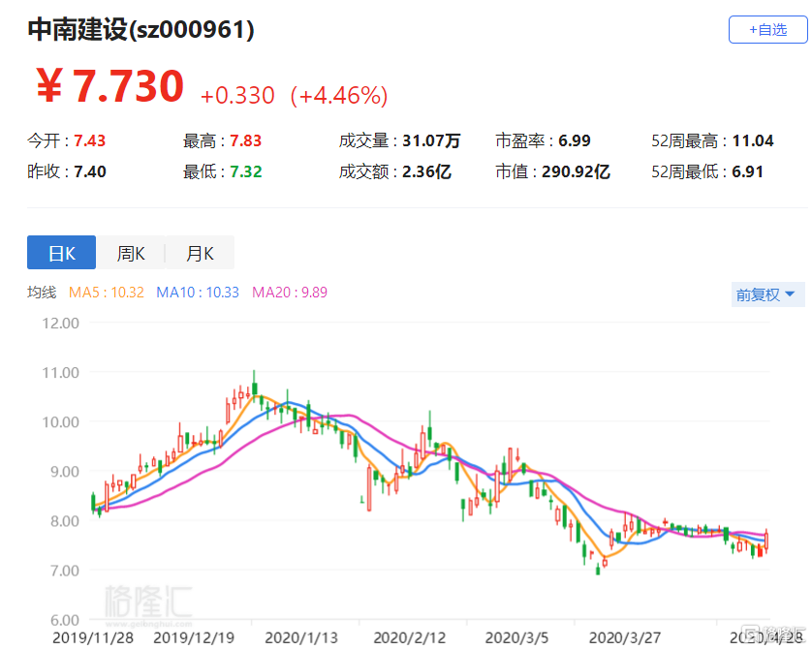This screenshot has width=812, height=650.
Task: Switch to the 月K monthly chart tab
Action: [200, 253]
